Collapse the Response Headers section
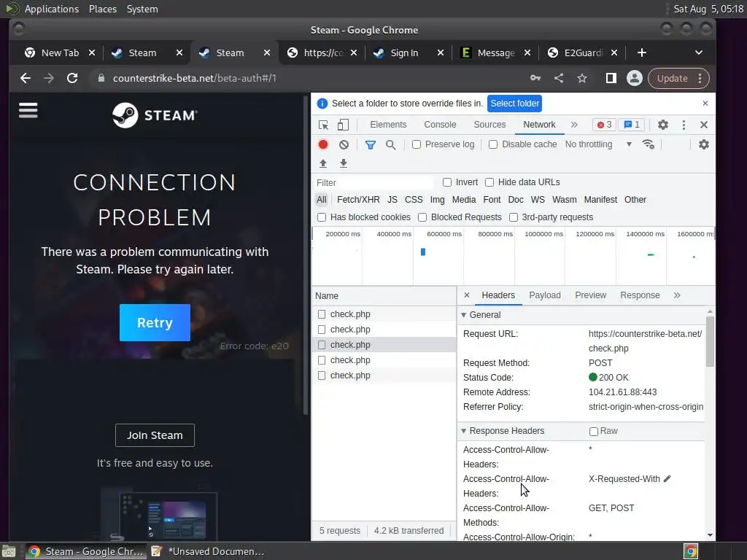The image size is (747, 560). coord(463,431)
